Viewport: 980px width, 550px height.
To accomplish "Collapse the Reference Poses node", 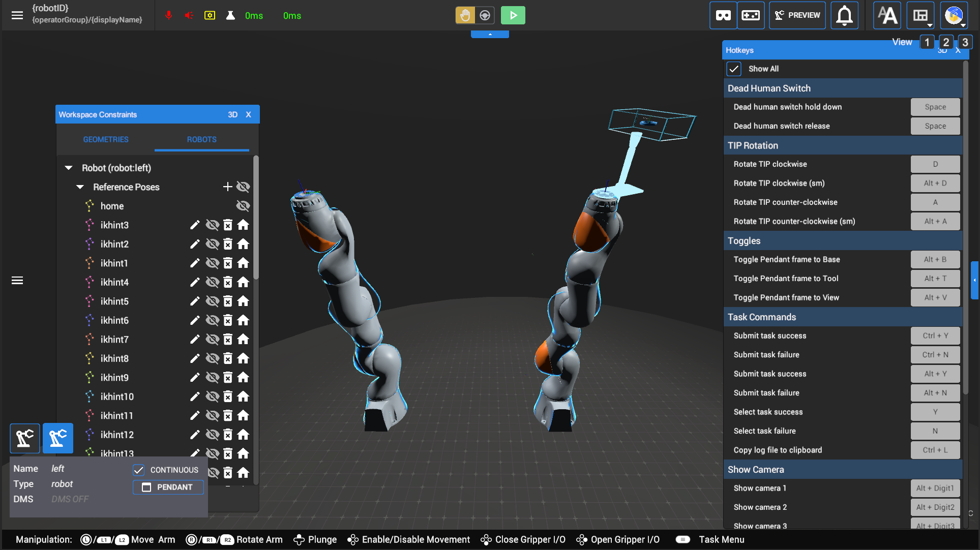I will (80, 187).
